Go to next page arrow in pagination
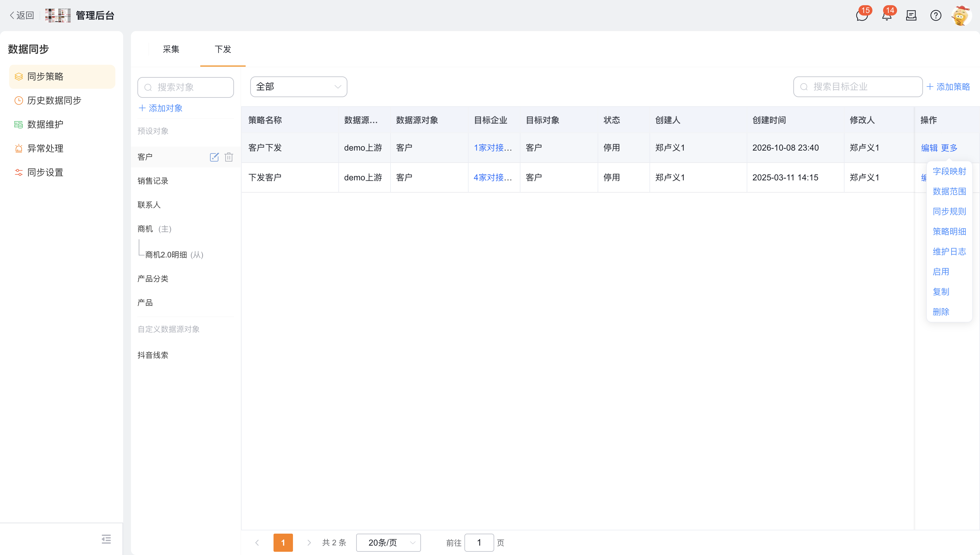The height and width of the screenshot is (555, 980). click(309, 543)
